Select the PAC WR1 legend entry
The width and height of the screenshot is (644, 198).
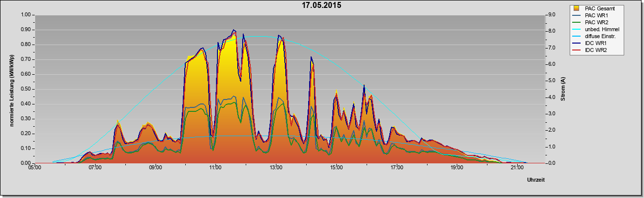coord(597,15)
